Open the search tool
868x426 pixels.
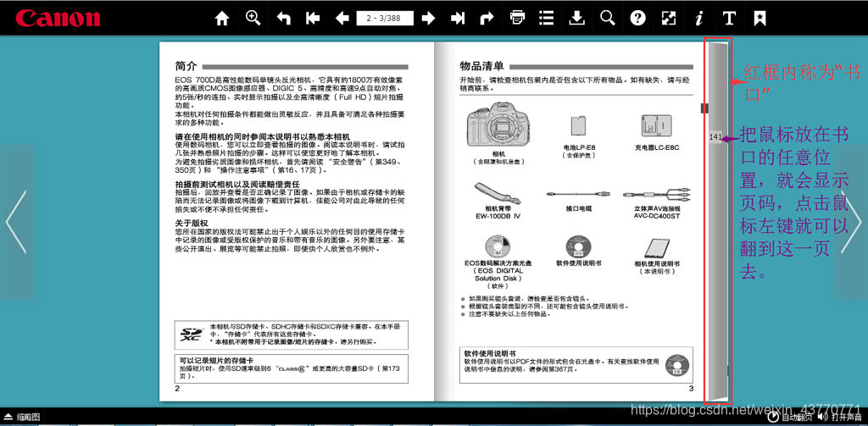click(607, 19)
